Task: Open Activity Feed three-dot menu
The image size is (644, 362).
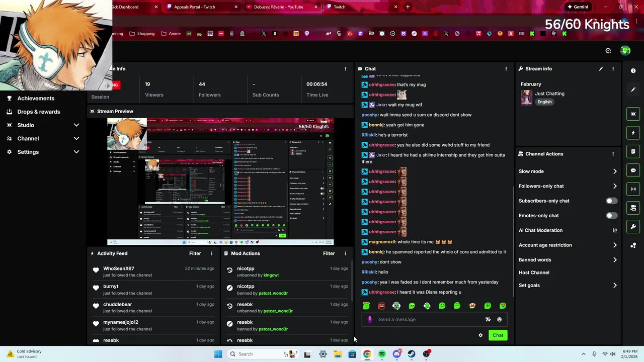Action: (211, 253)
